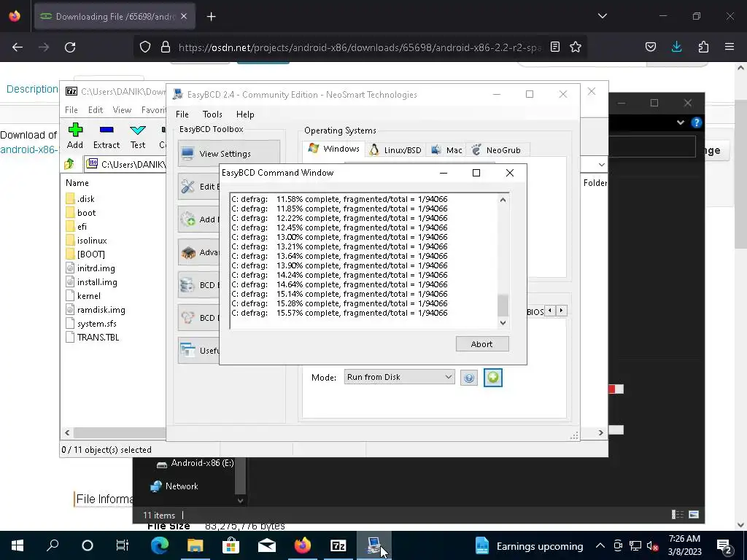Click the Useful Utilities toolbox icon
This screenshot has height=560, width=747.
click(x=187, y=351)
